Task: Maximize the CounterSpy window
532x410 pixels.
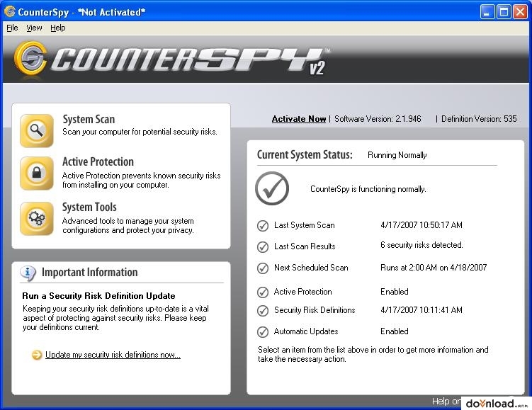Action: 504,12
